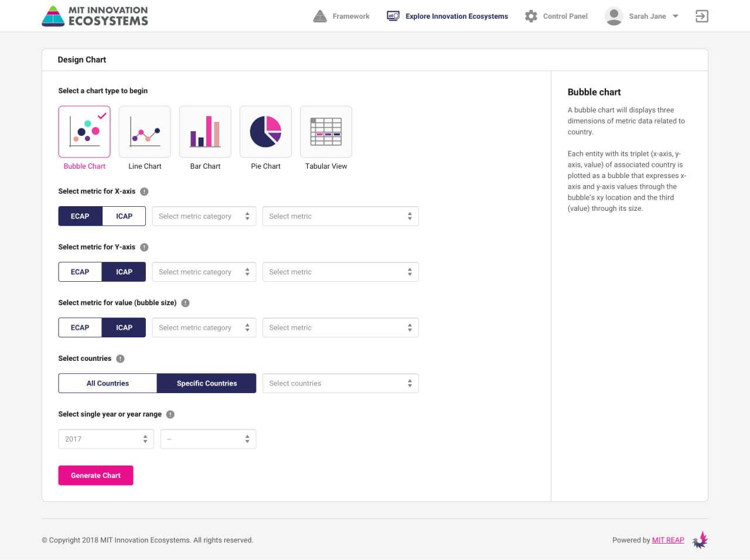Select the Pie Chart type icon
Viewport: 750px width, 560px height.
click(265, 132)
